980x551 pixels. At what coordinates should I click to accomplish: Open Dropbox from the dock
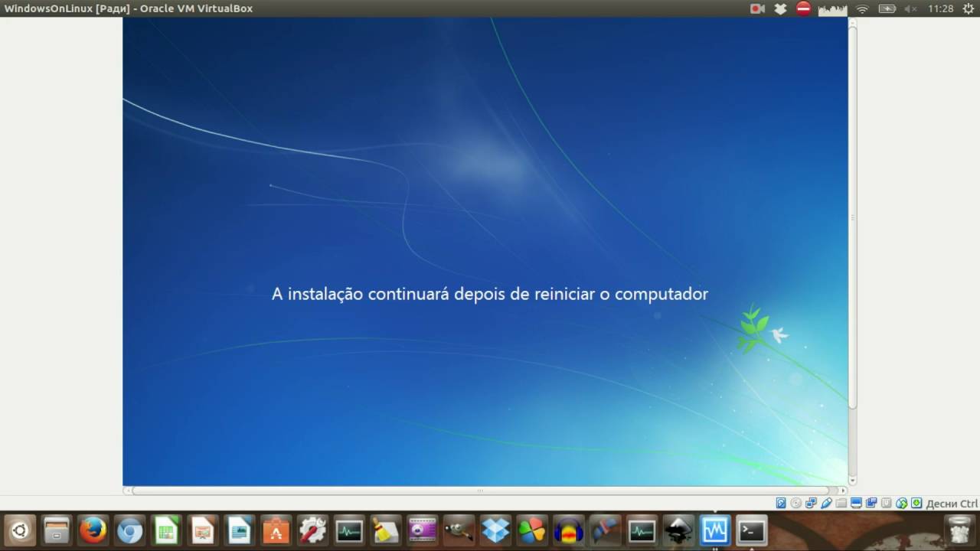click(x=495, y=530)
